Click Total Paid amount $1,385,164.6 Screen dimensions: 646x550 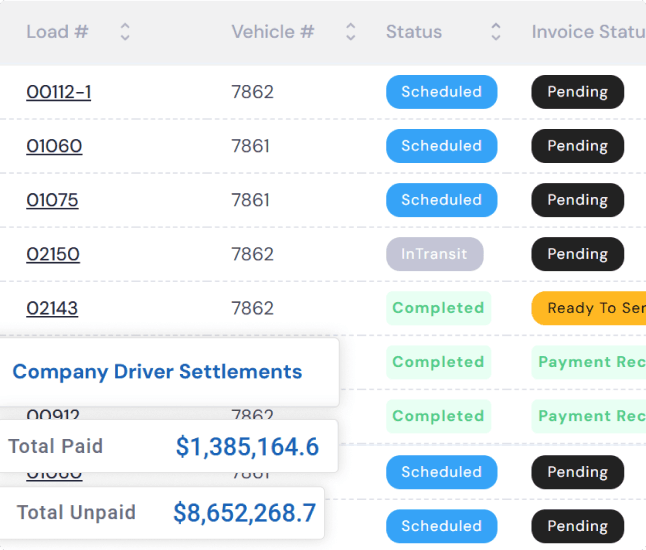(x=247, y=447)
